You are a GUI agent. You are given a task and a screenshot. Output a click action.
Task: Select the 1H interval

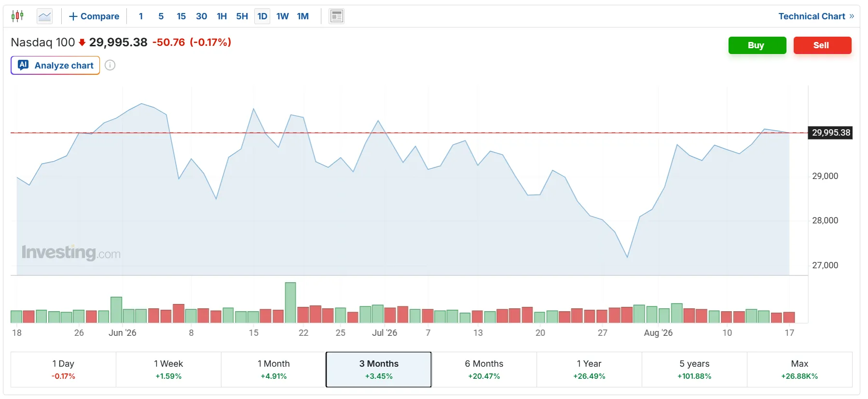pyautogui.click(x=222, y=16)
